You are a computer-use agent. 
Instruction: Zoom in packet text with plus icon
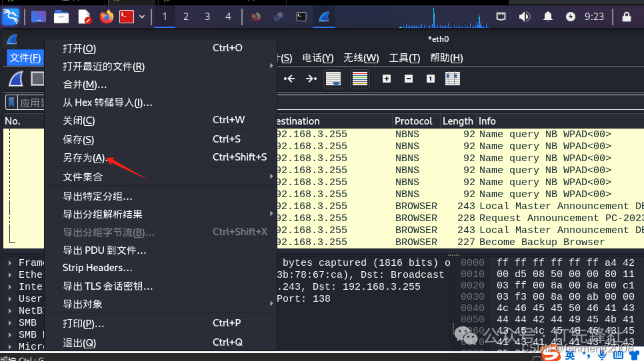(387, 79)
